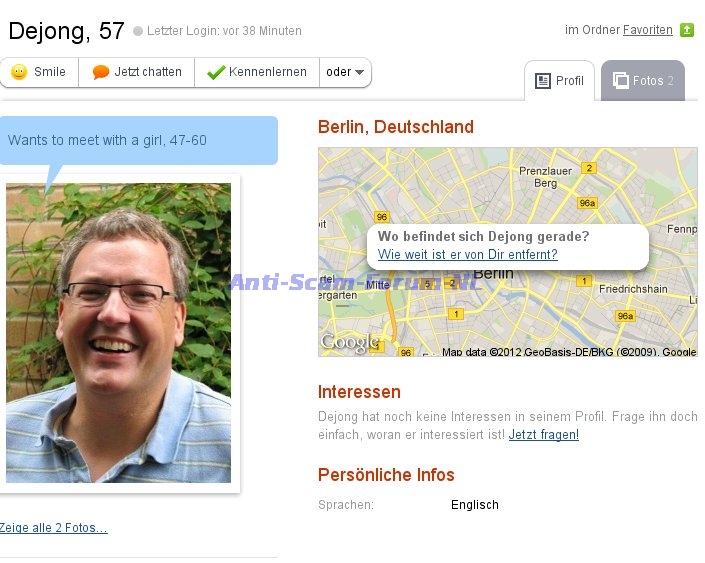The image size is (705, 563).
Task: Click the grey online status dot
Action: (x=138, y=31)
